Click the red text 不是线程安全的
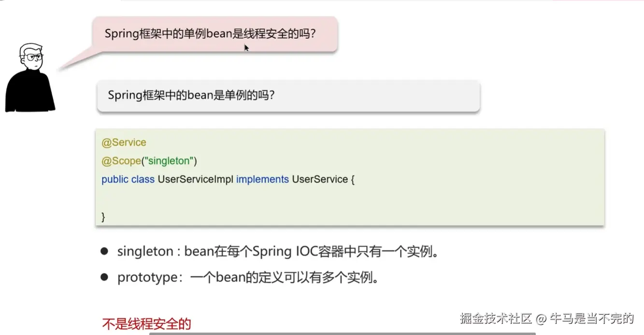Viewport: 644px width, 335px height. tap(147, 323)
